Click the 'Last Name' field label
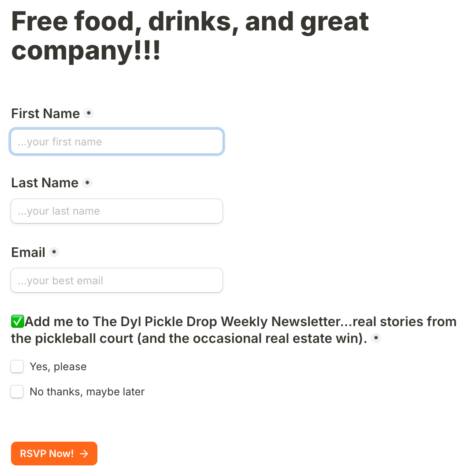Viewport: 468px width, 476px height. 45,183
